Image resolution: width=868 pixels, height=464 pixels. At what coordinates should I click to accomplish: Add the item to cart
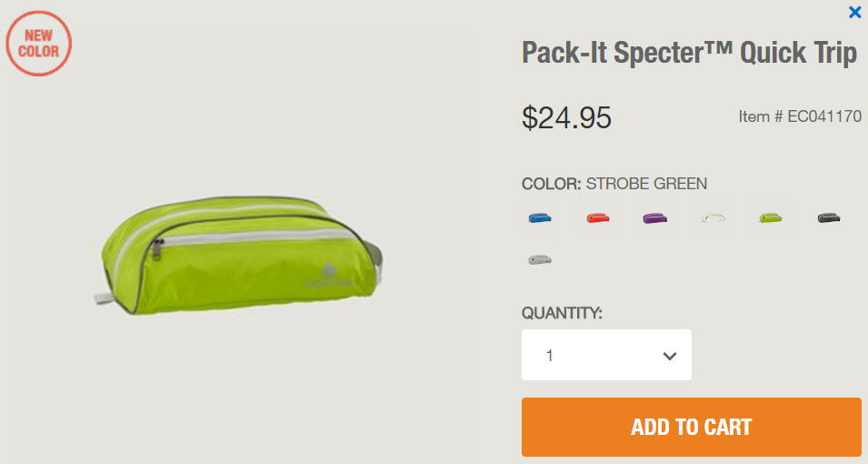tap(691, 427)
